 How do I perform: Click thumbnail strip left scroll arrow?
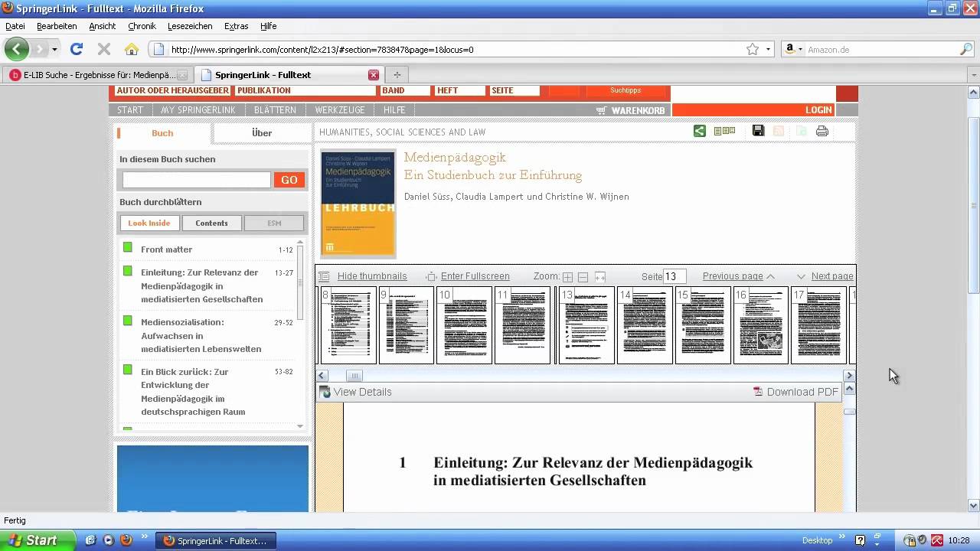322,376
